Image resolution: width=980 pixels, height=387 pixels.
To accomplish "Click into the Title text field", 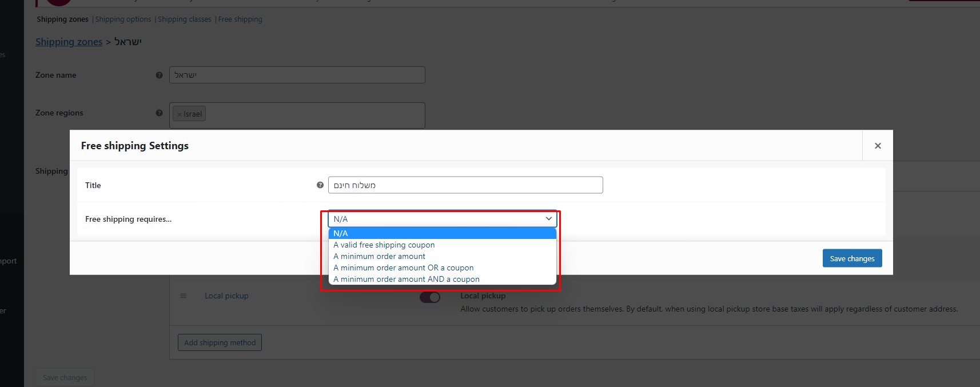I will coord(465,185).
